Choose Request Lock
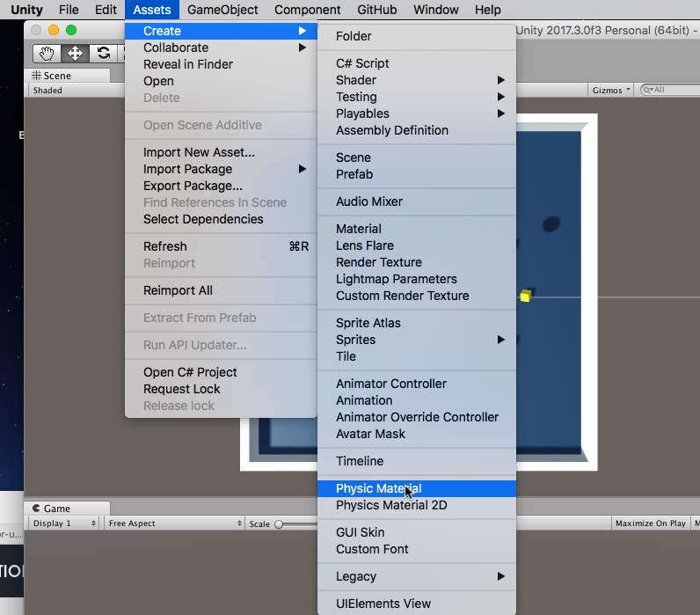Viewport: 700px width, 615px height. pyautogui.click(x=221, y=389)
